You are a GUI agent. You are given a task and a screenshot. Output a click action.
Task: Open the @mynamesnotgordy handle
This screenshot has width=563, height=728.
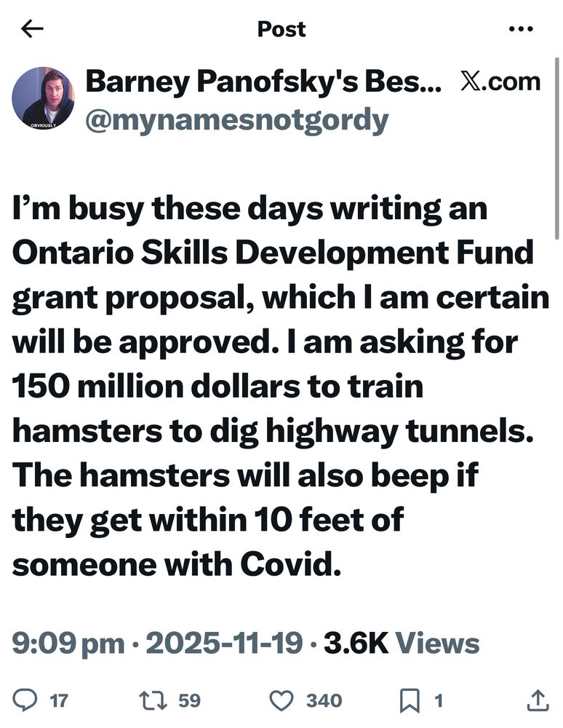[236, 120]
